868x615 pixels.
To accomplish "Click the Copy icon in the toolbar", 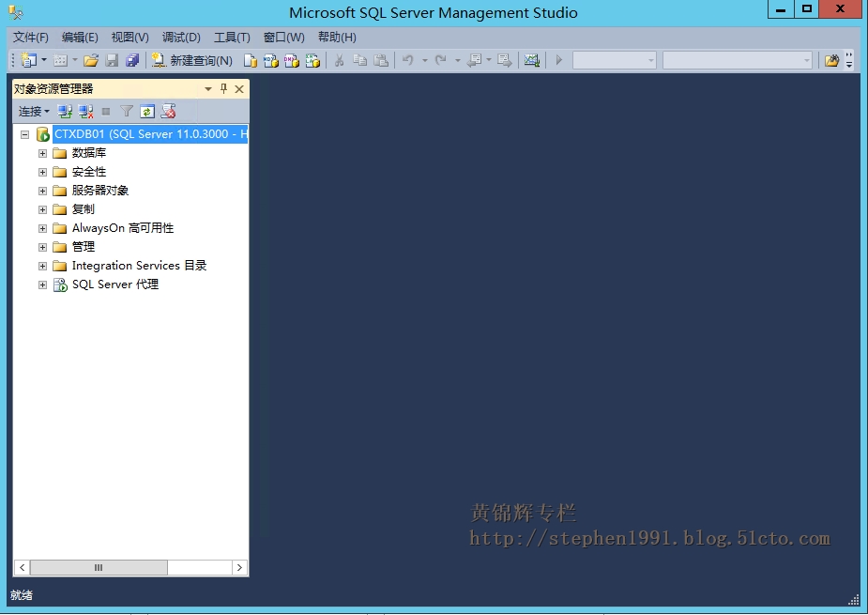I will [x=359, y=60].
